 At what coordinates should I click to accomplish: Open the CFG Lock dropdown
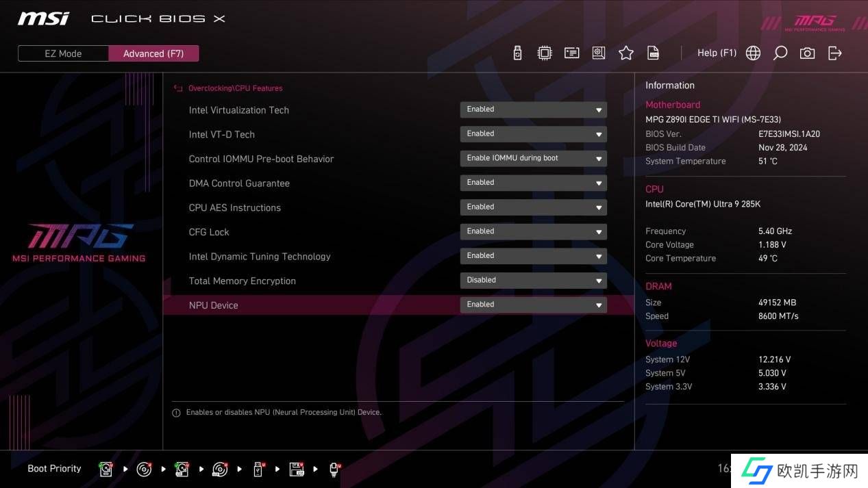[x=533, y=231]
